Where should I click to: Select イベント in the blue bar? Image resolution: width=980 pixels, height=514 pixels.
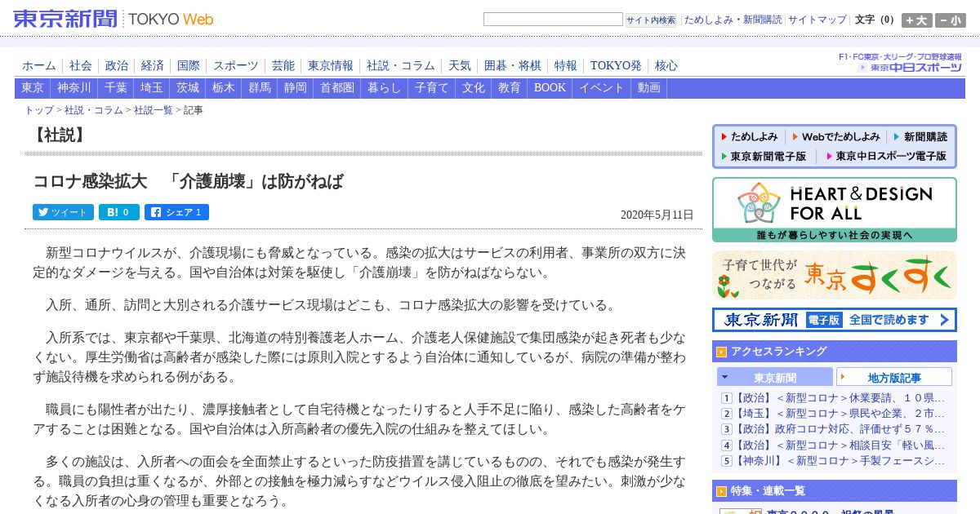[602, 88]
